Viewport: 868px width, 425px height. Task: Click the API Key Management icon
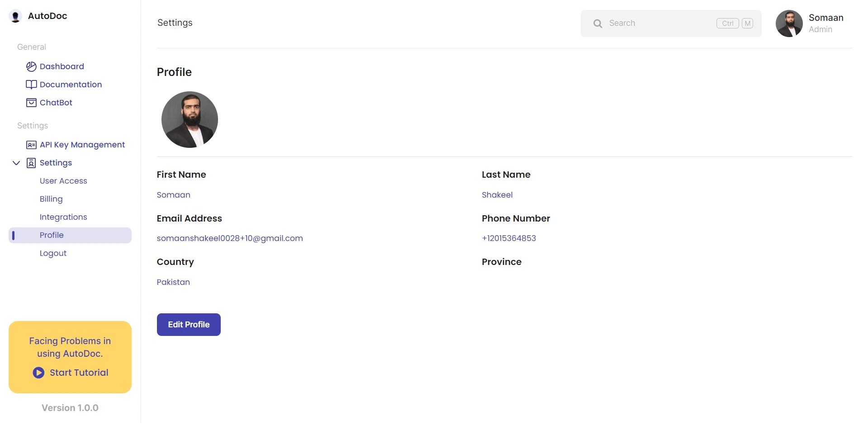(31, 145)
